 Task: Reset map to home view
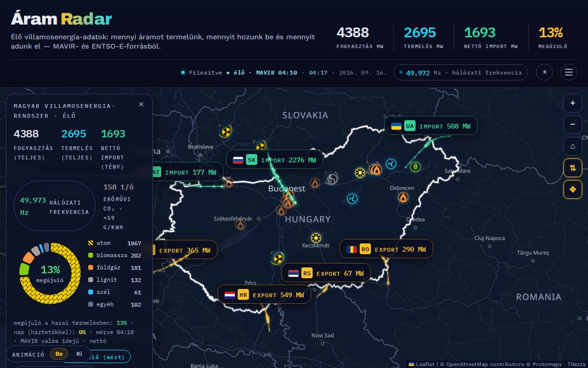pos(573,146)
